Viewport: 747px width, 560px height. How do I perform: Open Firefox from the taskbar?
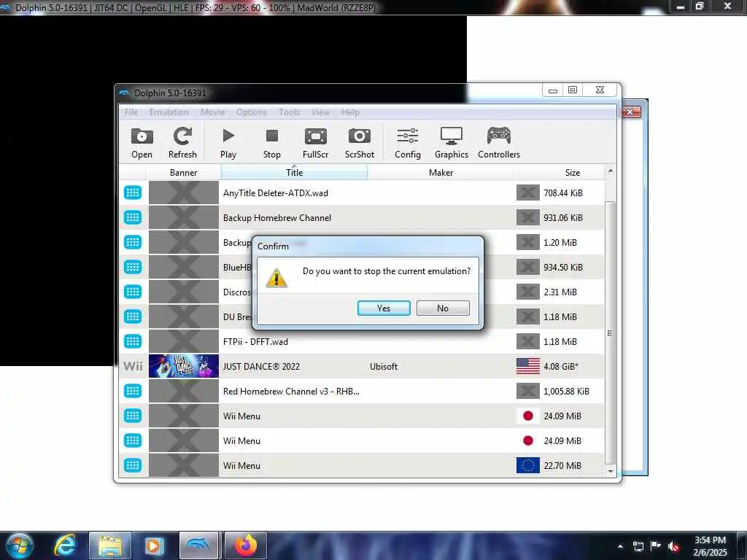tap(246, 545)
